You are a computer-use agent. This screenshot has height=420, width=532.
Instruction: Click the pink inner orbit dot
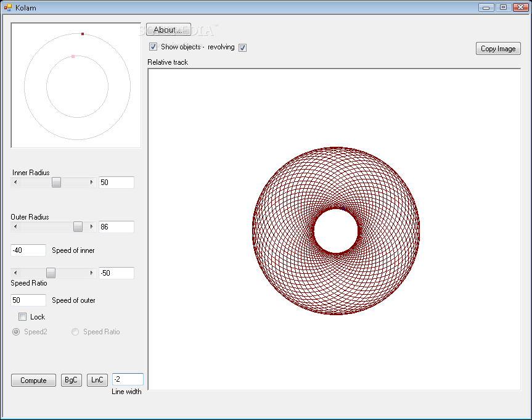(x=73, y=56)
